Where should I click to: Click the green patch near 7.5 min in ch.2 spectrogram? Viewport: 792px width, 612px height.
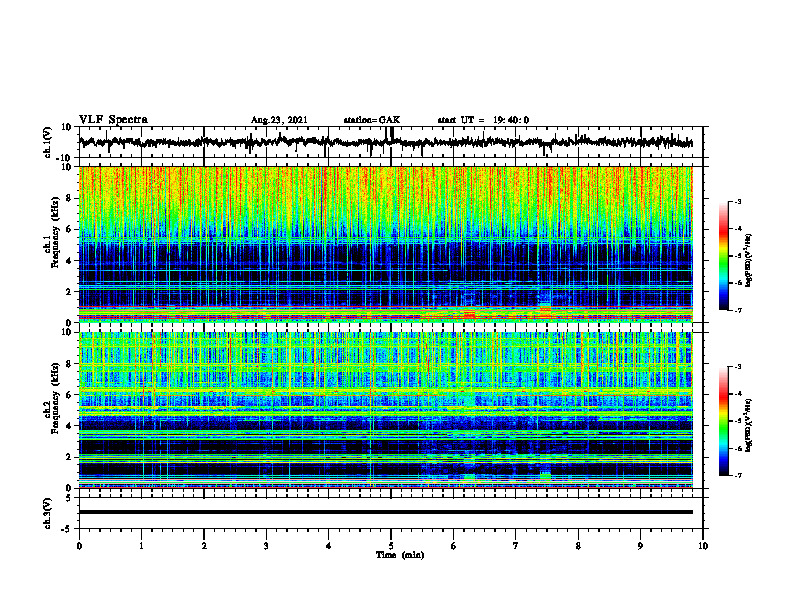point(546,476)
